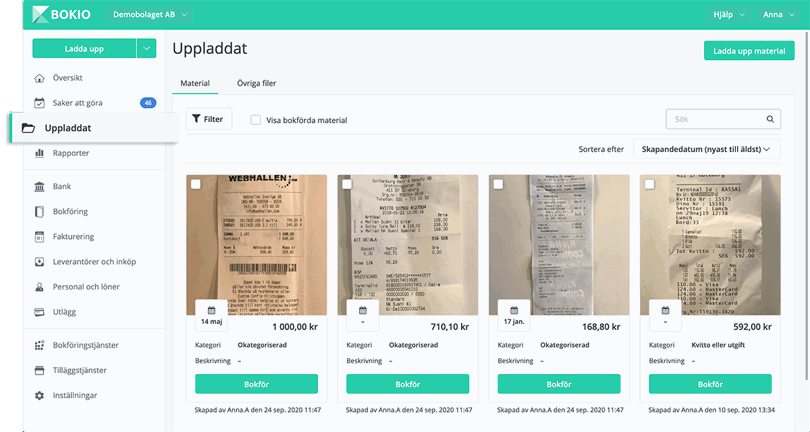The height and width of the screenshot is (432, 810).
Task: Open Inställningar gear icon
Action: coord(39,395)
